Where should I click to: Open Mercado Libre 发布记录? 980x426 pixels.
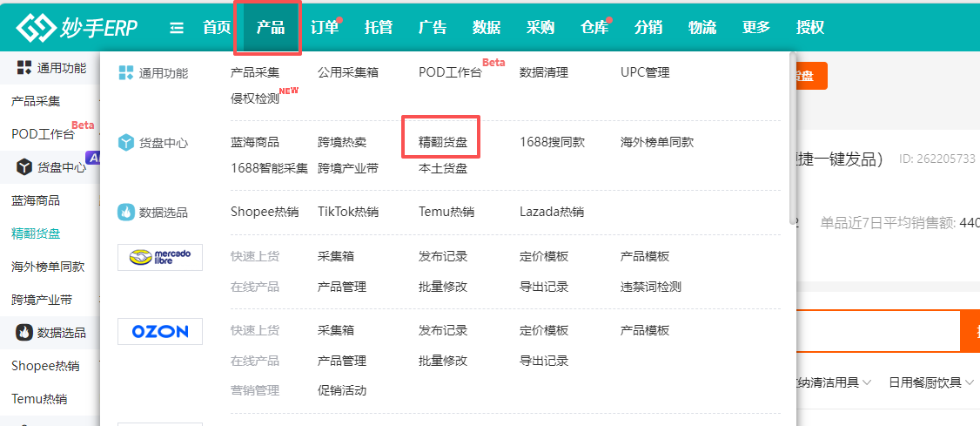click(x=443, y=256)
